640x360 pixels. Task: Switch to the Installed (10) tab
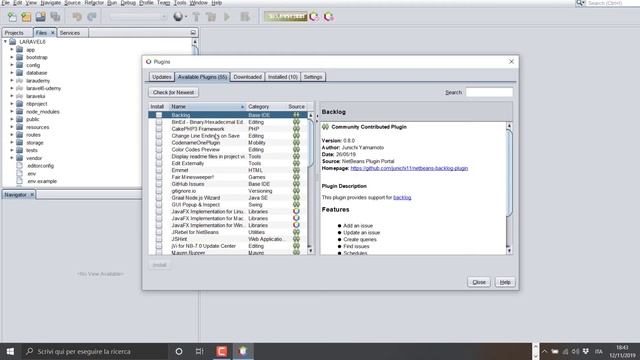(282, 77)
